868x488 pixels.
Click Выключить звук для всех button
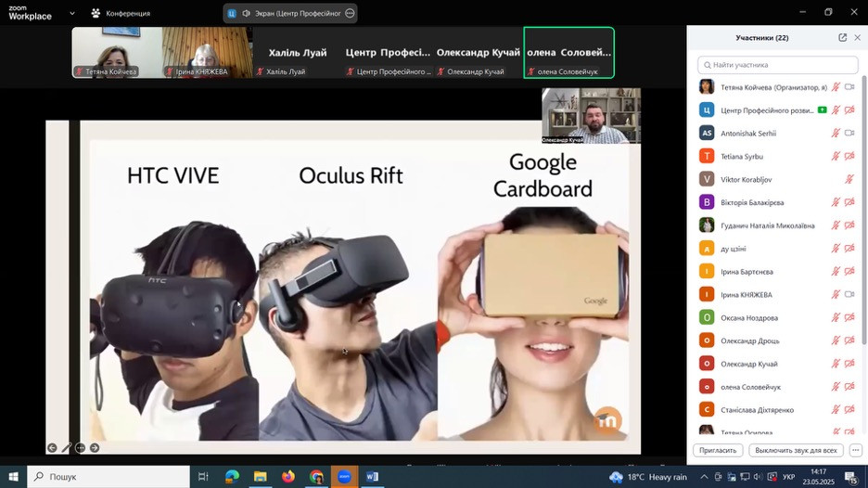point(796,450)
